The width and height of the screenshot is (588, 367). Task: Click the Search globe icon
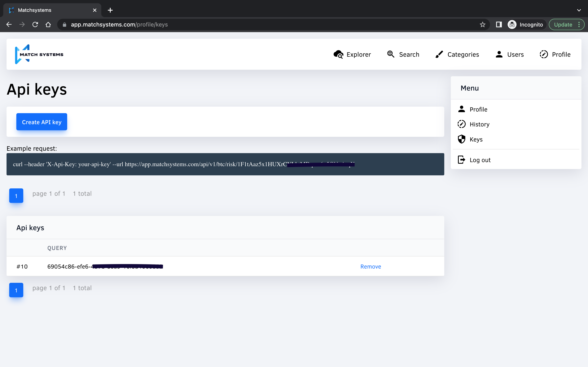(390, 54)
